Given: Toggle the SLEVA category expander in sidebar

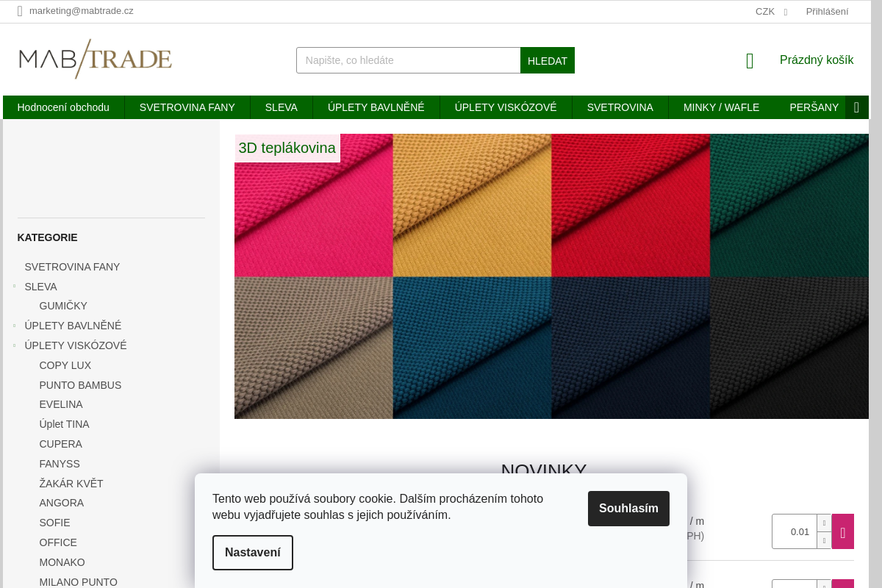Looking at the screenshot, I should (x=15, y=287).
